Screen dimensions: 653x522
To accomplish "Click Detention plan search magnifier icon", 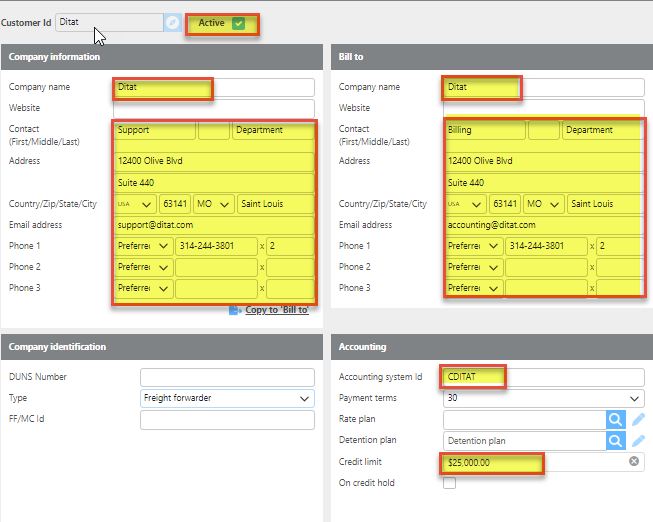I will point(616,441).
